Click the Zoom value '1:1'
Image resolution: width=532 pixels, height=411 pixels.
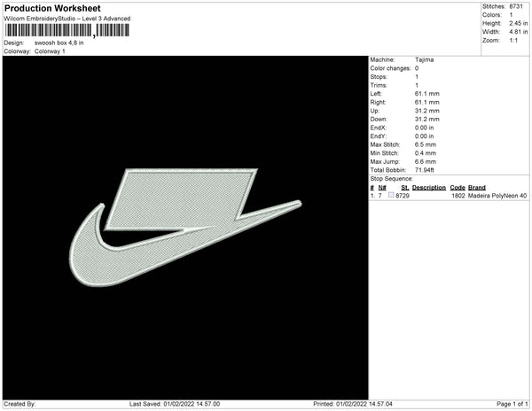tap(513, 41)
